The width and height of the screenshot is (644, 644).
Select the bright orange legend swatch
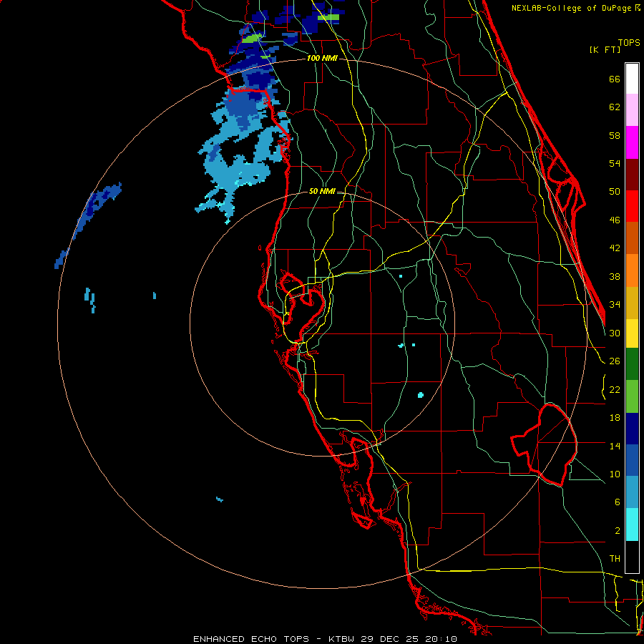632,270
